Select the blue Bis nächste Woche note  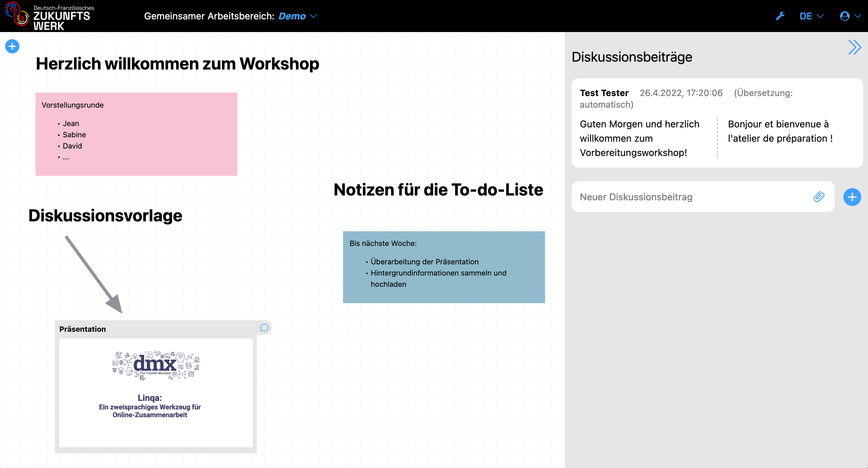tap(444, 267)
